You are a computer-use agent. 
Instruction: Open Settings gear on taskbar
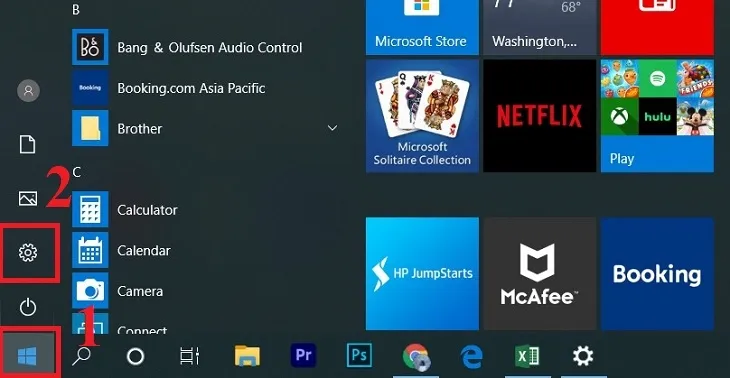(x=583, y=357)
